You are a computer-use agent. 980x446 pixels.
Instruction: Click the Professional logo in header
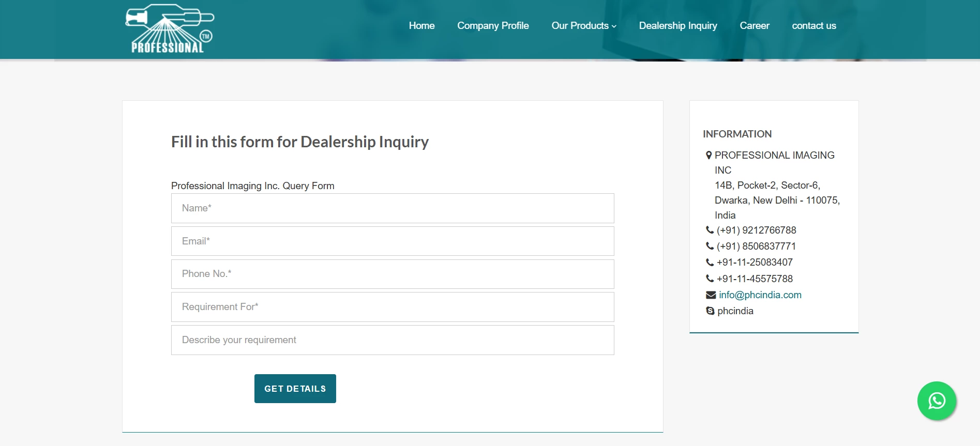coord(170,28)
